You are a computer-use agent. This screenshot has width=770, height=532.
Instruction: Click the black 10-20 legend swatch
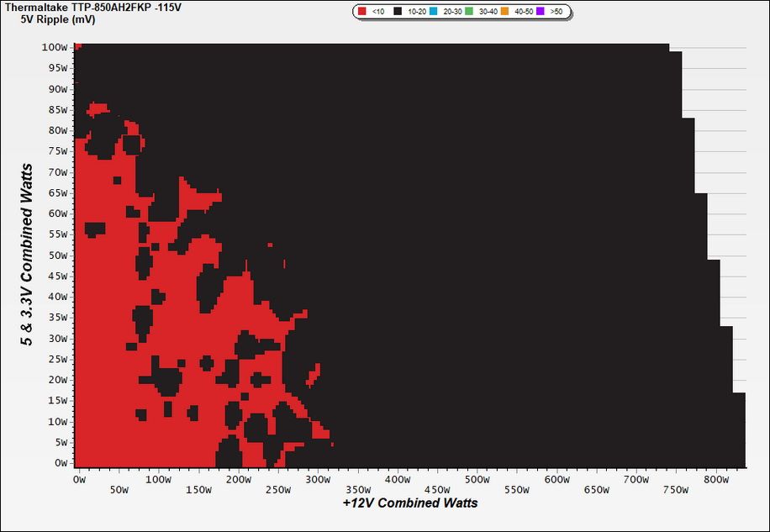tap(398, 11)
